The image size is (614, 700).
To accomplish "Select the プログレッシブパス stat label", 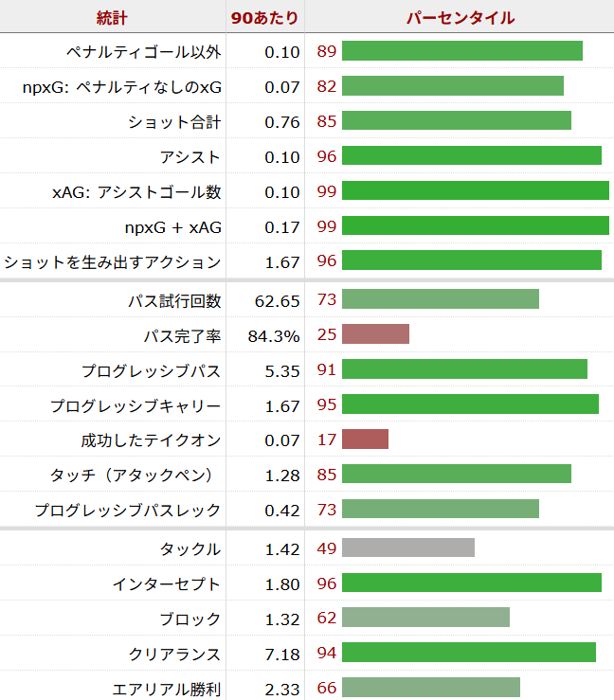I will 151,369.
